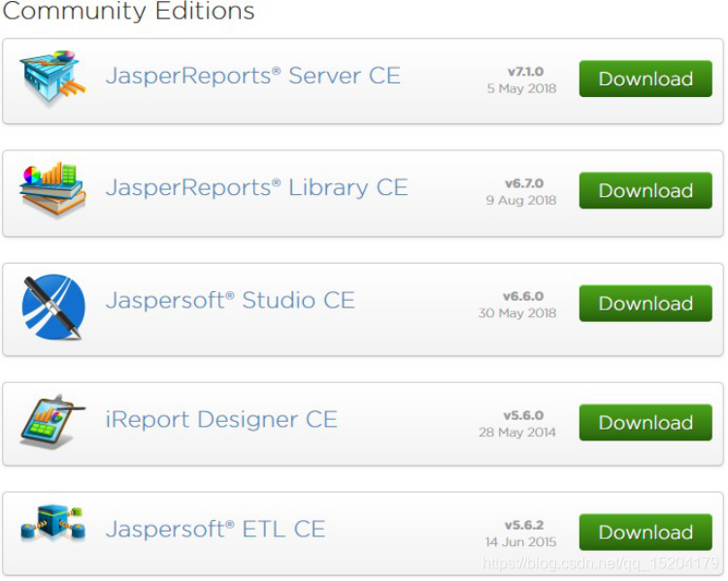Screen dimensions: 728x581
Task: Click the v5.6.2 version text
Action: 524,525
